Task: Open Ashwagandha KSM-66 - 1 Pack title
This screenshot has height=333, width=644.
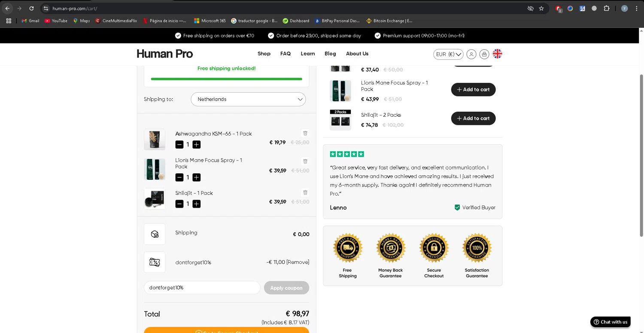Action: click(x=213, y=133)
